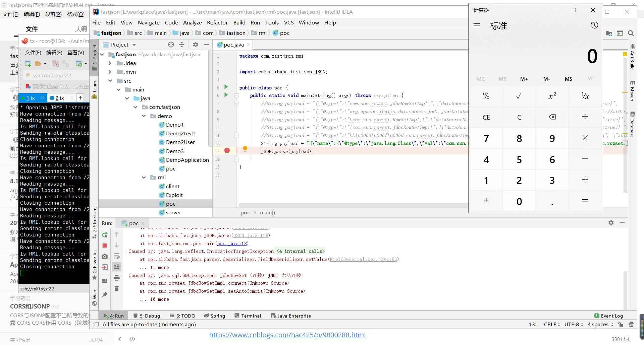Open the Maven side tool window
This screenshot has height=345, width=644.
click(632, 90)
